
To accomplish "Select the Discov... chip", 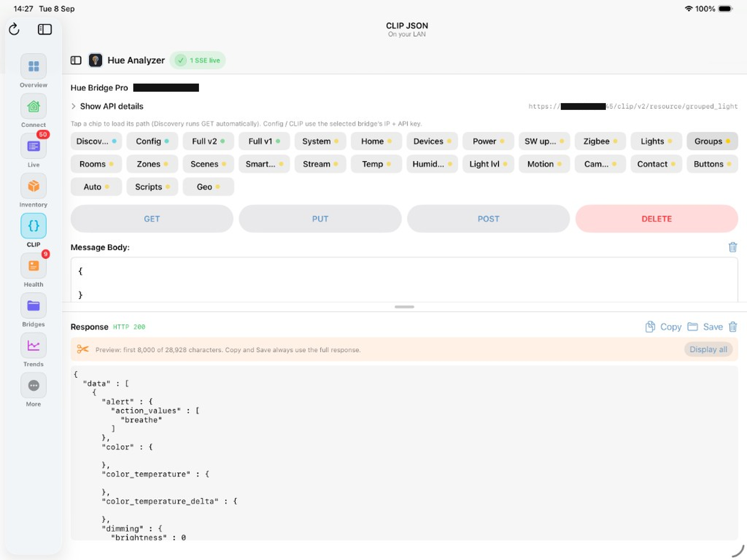I will 96,141.
